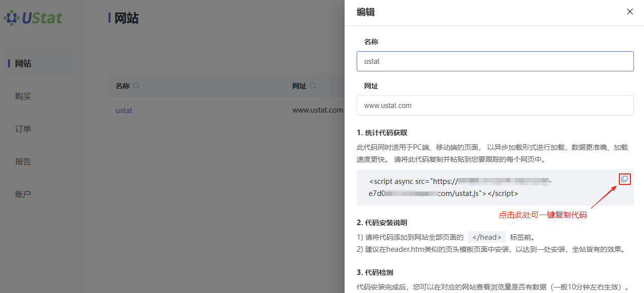Open the search filter icon beside 名称 column header

pyautogui.click(x=136, y=86)
